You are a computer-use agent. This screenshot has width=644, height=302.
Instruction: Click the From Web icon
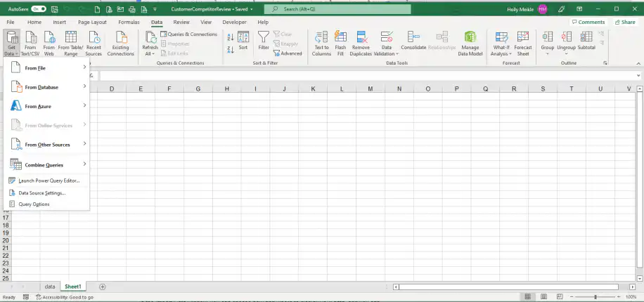49,37
